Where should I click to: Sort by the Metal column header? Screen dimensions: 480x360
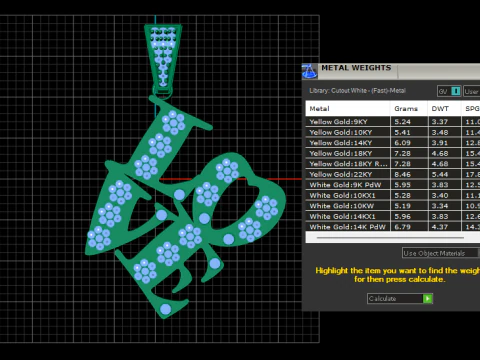point(348,108)
